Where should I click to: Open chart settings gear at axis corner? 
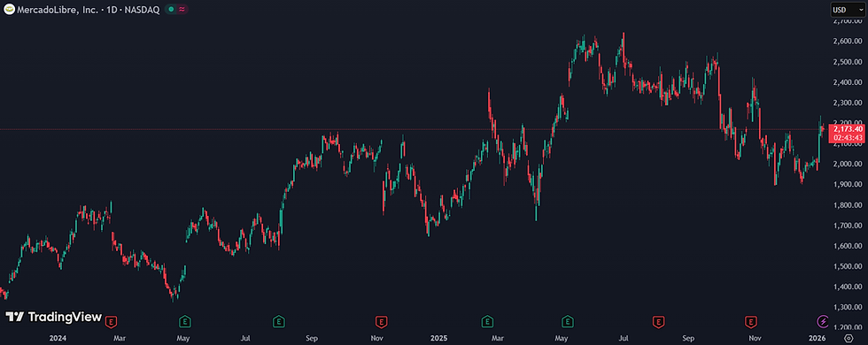(849, 337)
